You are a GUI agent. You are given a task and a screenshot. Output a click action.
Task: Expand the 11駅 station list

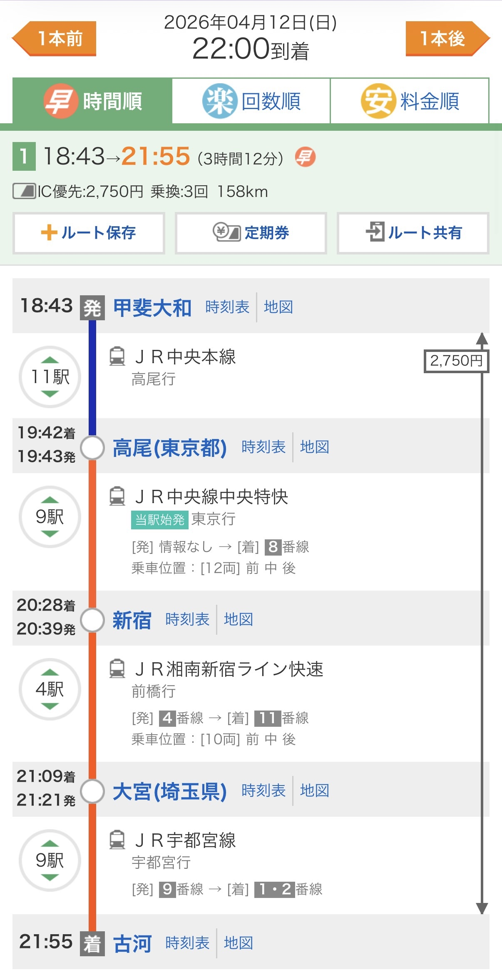(x=50, y=377)
